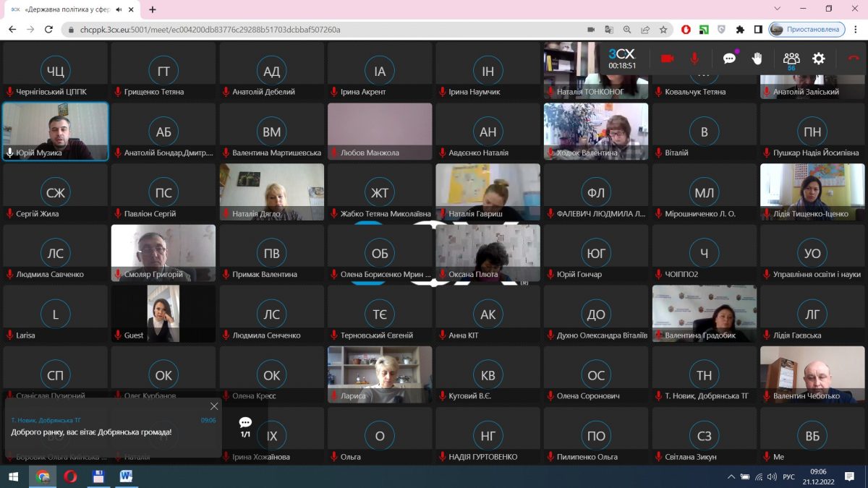Toggle the red camera button in 3CX toolbar

click(667, 59)
